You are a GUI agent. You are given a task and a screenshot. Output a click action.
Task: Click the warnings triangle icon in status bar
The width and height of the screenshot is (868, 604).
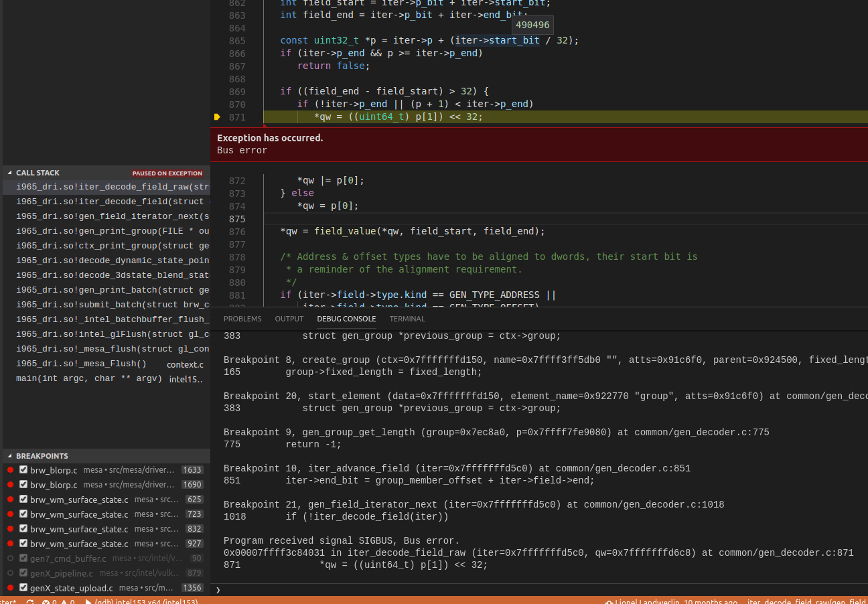(64, 602)
